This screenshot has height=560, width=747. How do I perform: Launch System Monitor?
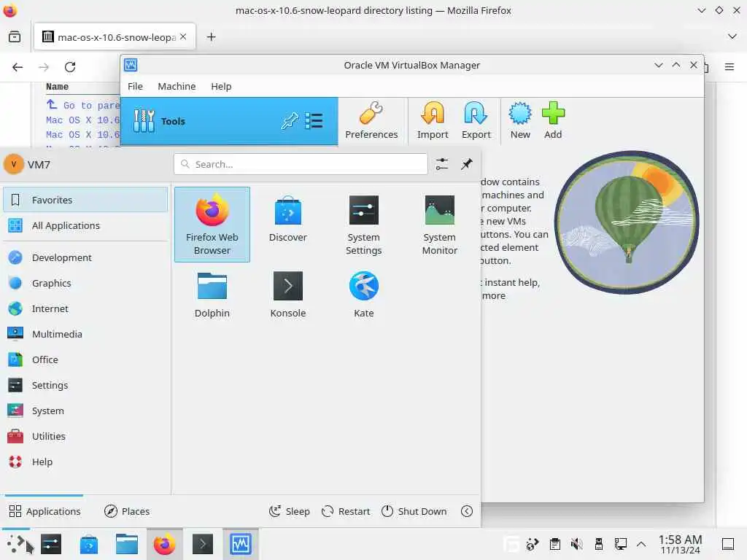point(439,225)
